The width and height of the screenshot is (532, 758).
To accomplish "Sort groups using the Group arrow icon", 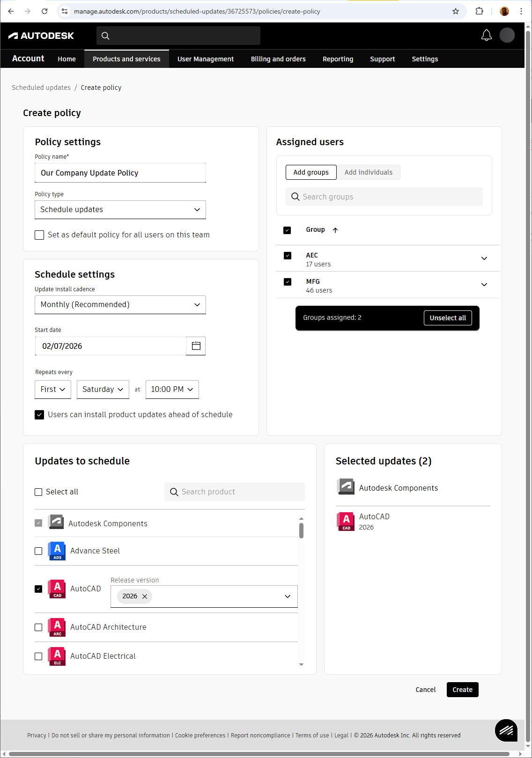I will point(335,230).
